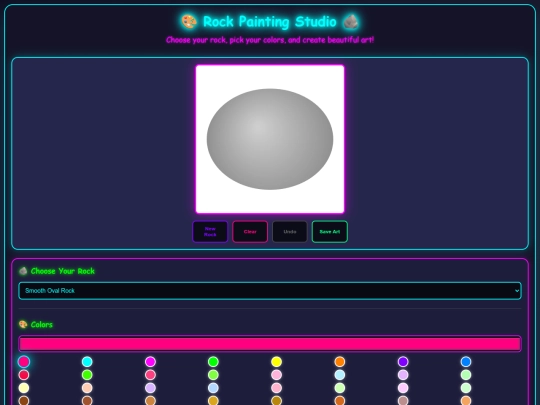Pick the watermelon pink swatch below magenta

(x=150, y=375)
